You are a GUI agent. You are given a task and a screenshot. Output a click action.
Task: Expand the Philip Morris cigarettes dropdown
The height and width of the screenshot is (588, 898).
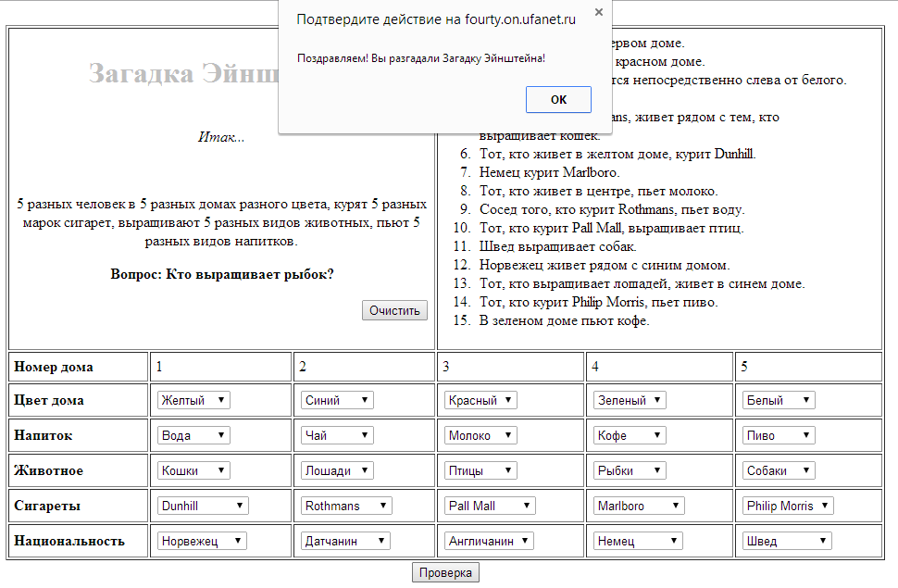tap(788, 506)
